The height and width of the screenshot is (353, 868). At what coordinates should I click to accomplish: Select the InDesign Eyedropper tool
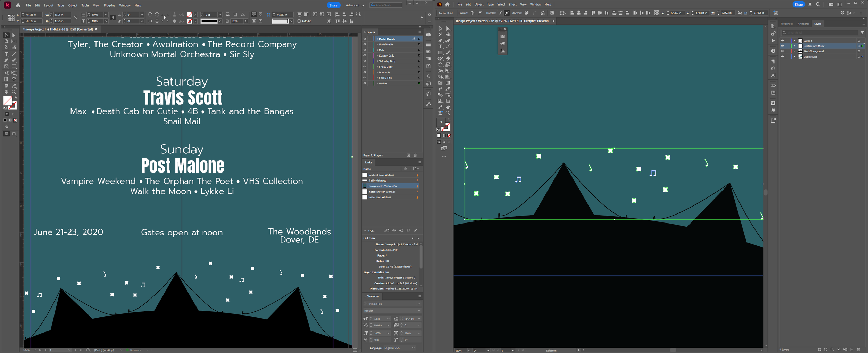14,86
